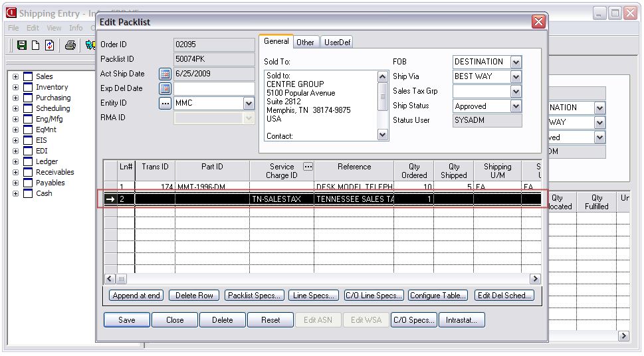Open Packlist Specs dialog
Image resolution: width=644 pixels, height=356 pixels.
tap(255, 296)
